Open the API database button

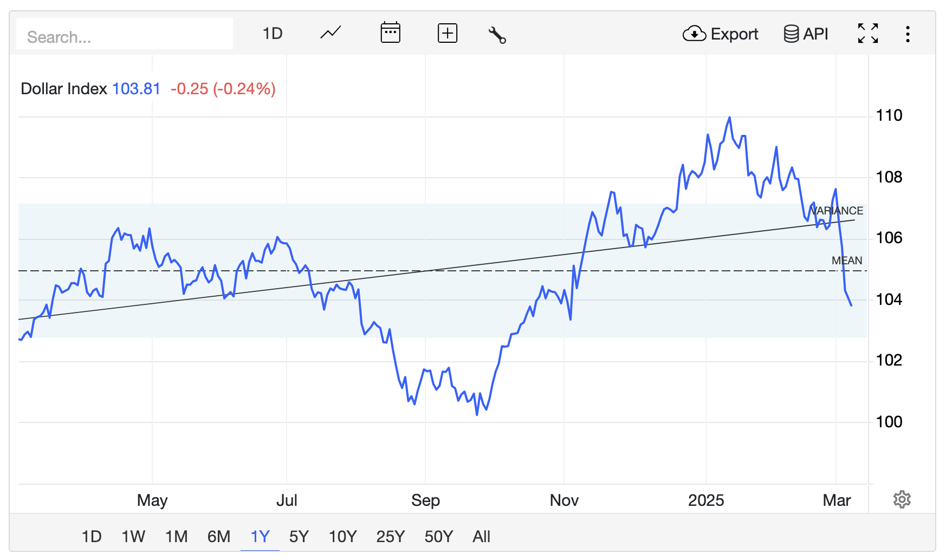806,34
